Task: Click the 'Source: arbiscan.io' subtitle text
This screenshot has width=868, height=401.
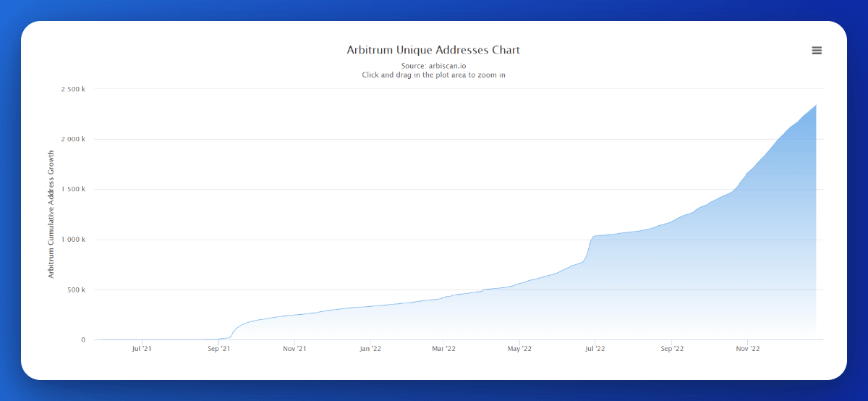Action: click(x=433, y=66)
